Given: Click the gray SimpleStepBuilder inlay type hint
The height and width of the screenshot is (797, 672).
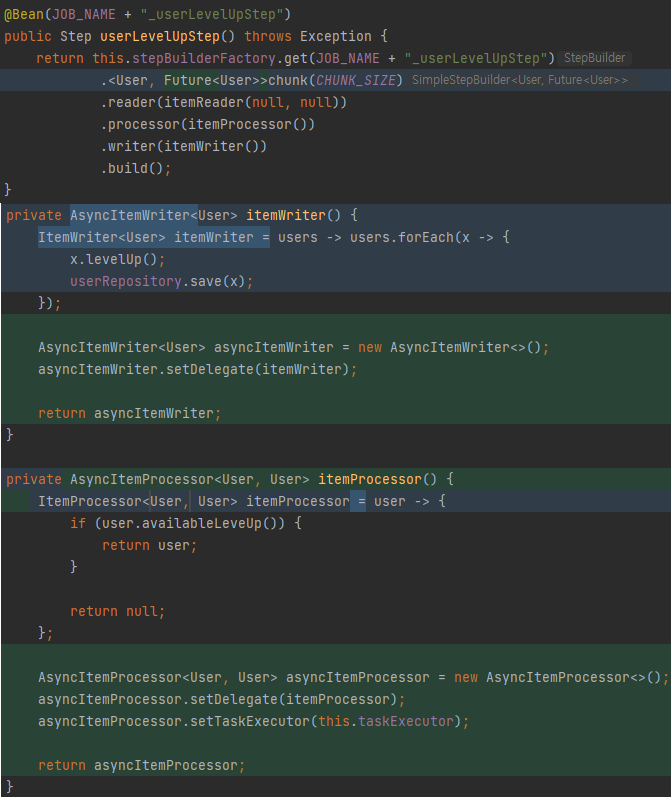Looking at the screenshot, I should coord(520,80).
